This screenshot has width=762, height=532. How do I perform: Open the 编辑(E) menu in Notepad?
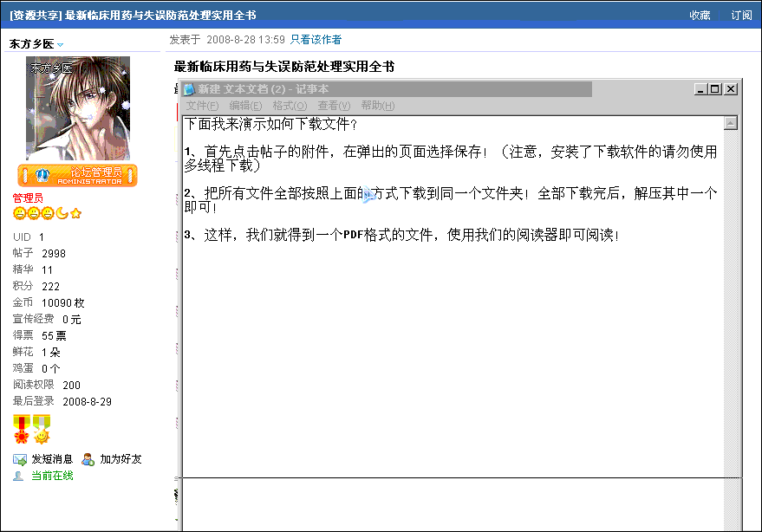(x=245, y=106)
